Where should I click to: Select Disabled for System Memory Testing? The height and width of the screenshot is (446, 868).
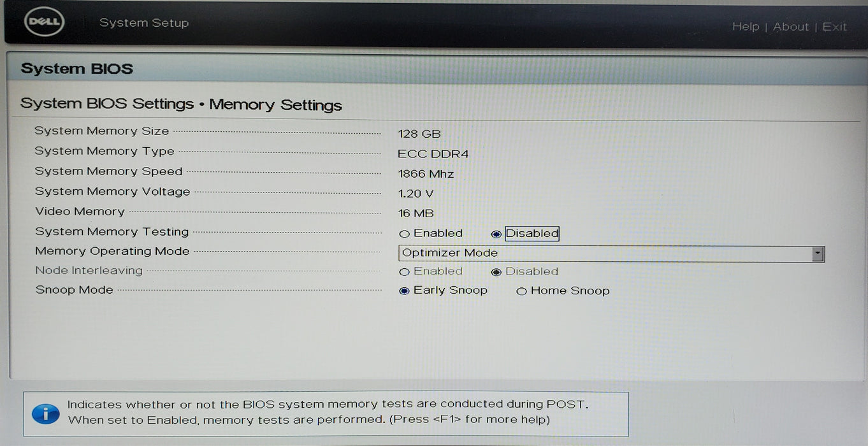(x=496, y=234)
